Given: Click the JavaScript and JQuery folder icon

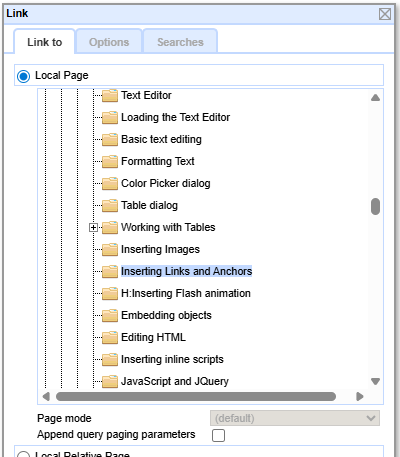Looking at the screenshot, I should click(110, 381).
